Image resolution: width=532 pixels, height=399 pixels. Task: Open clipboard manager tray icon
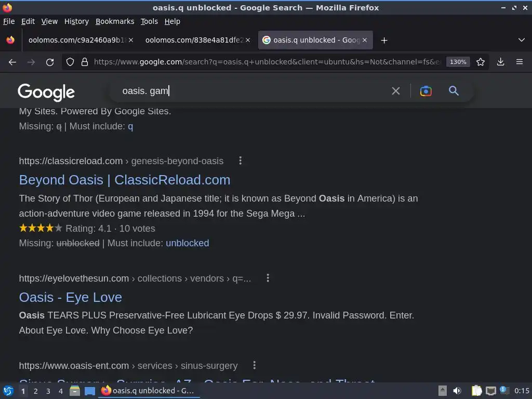point(476,391)
